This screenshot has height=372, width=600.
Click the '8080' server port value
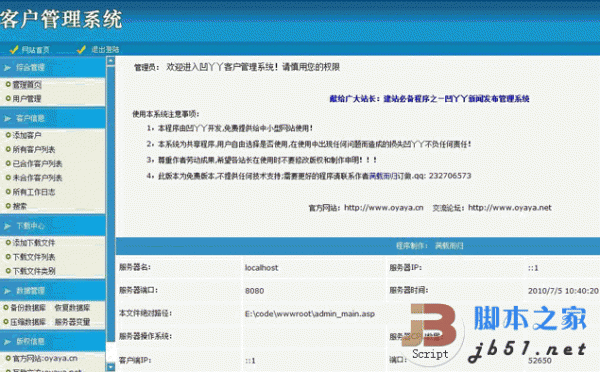tap(254, 291)
